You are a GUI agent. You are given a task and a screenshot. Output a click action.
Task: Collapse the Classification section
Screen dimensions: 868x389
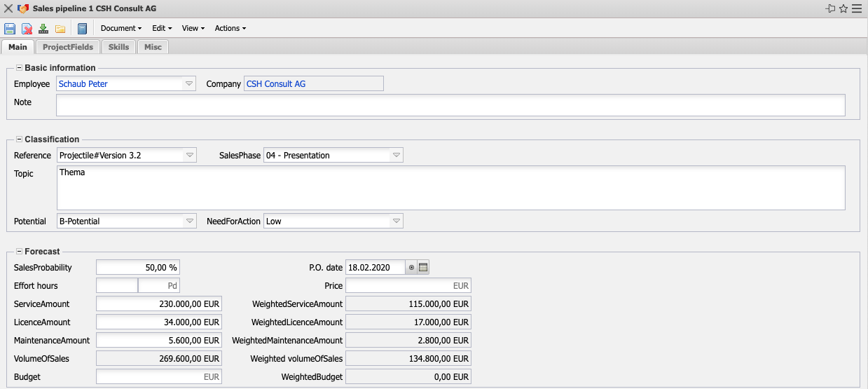click(x=19, y=139)
